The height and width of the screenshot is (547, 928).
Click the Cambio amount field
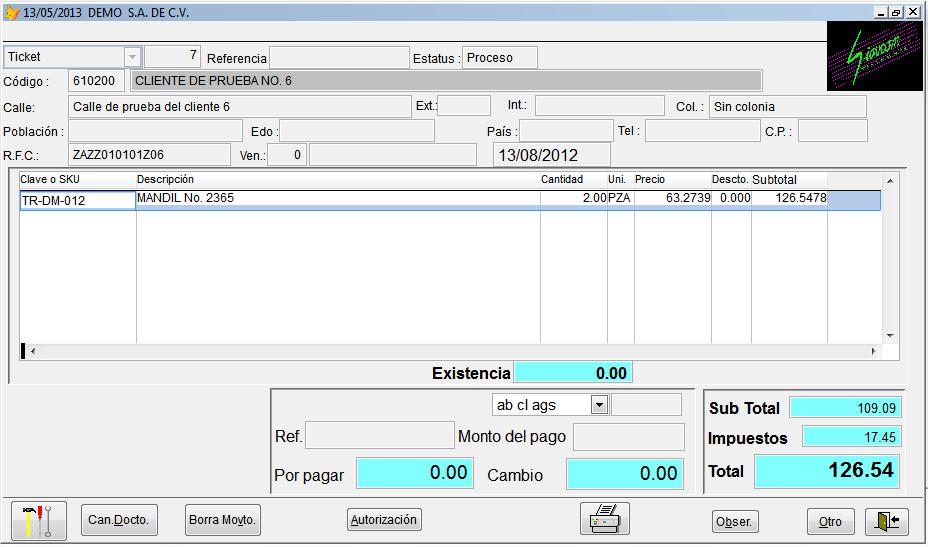[625, 474]
